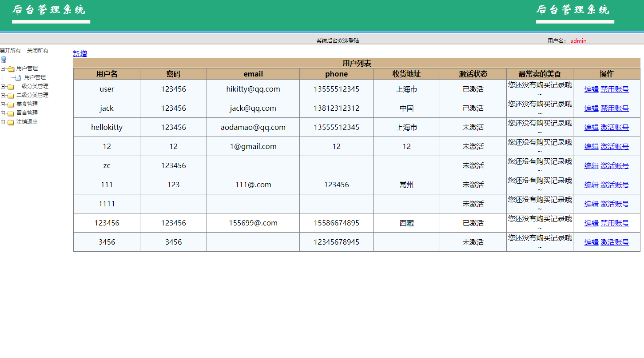
Task: Collapse the 用户管理 tree node
Action: click(x=4, y=68)
